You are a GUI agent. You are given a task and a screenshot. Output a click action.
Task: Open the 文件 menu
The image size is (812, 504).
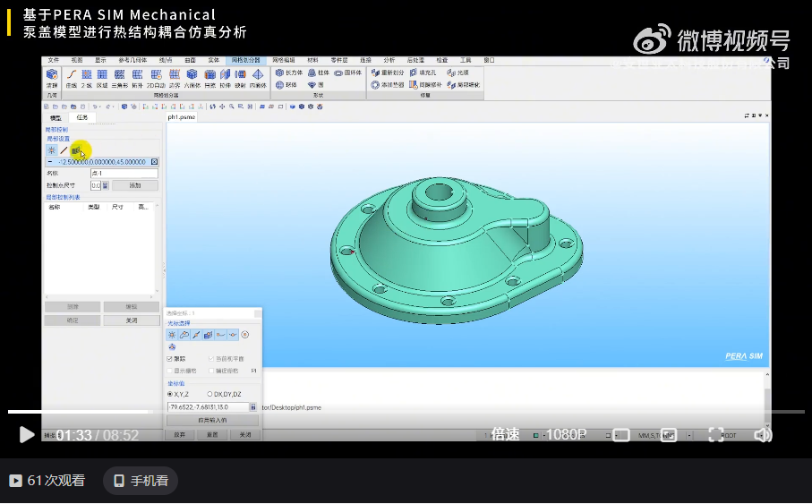[x=54, y=61]
